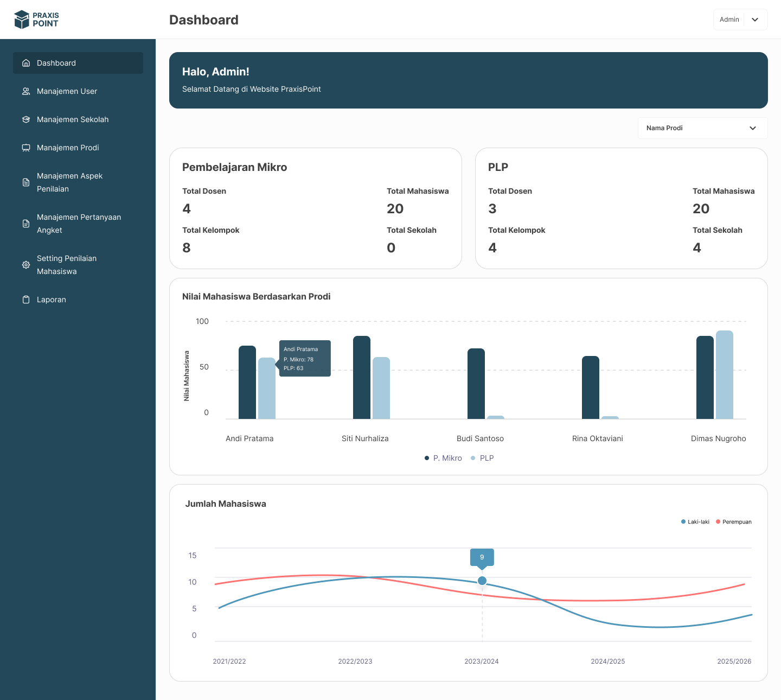Viewport: 781px width, 700px height.
Task: Click the Manajemen Aspek Penilaian document icon
Action: pos(26,182)
